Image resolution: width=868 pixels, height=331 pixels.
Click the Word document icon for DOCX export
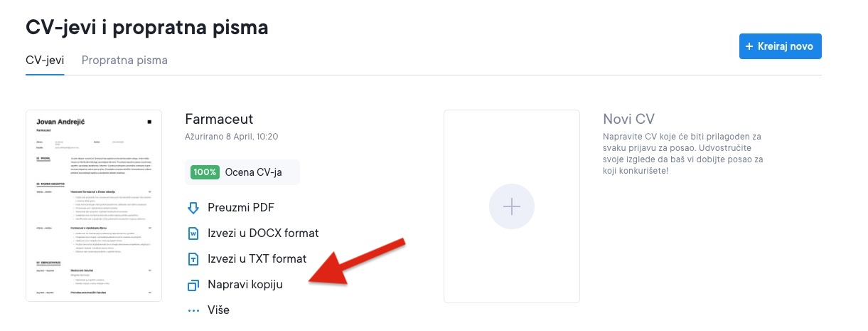[x=192, y=233]
